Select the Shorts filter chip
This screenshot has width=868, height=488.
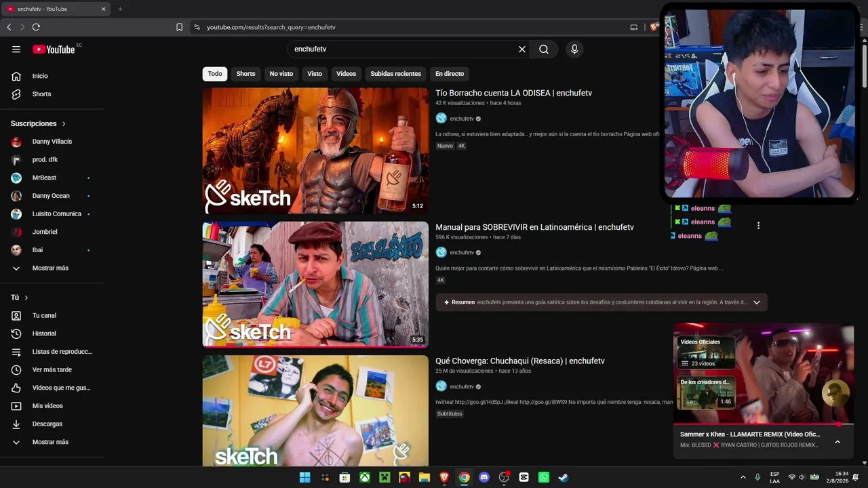tap(245, 74)
